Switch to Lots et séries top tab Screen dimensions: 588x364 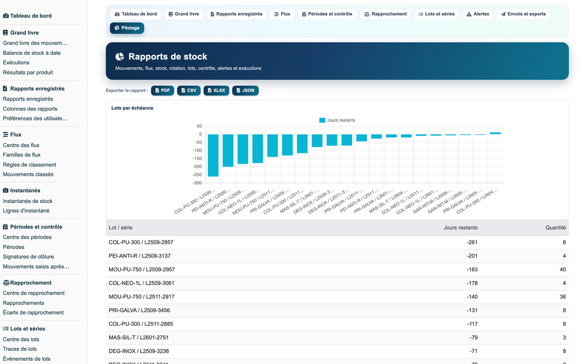click(437, 14)
